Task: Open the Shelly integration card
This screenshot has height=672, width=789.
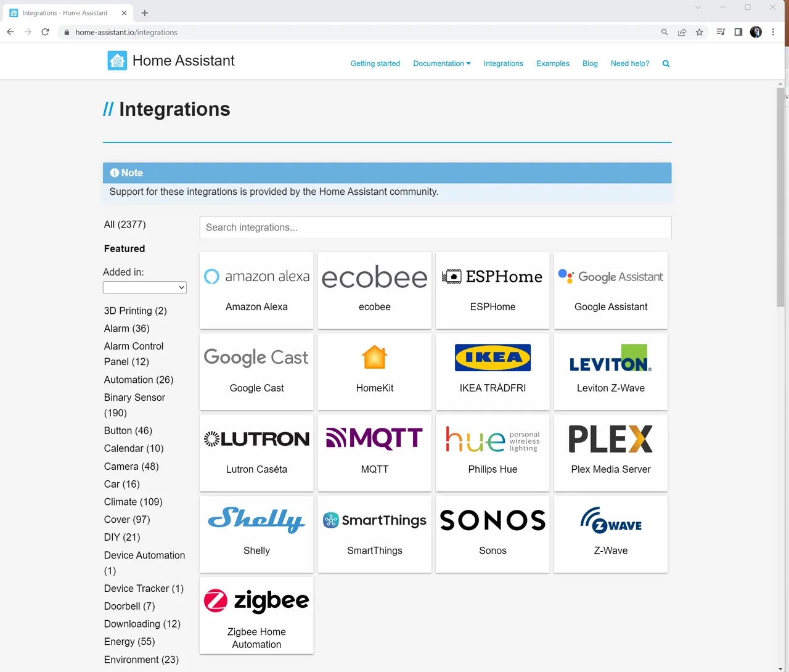Action: pos(256,535)
